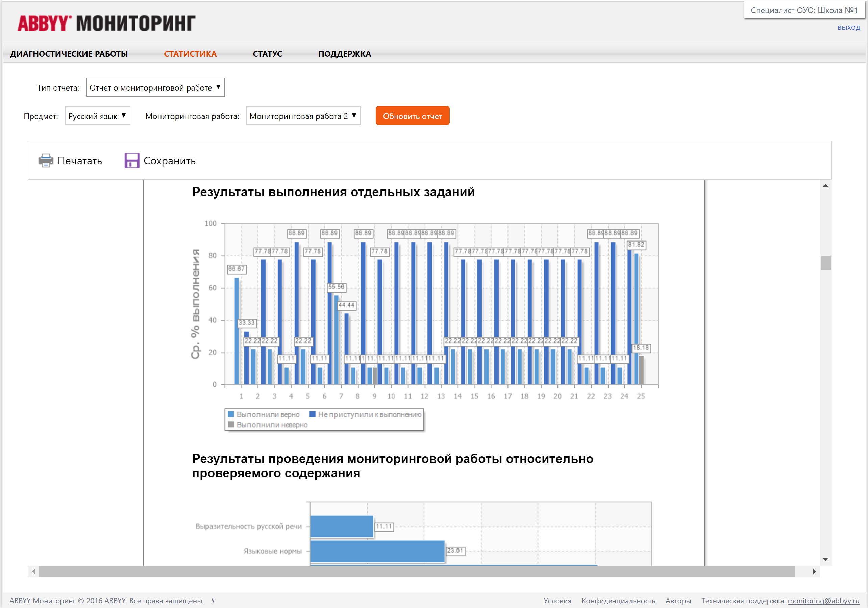Click the 'Не приступили к выполнению' legend square

(x=312, y=414)
